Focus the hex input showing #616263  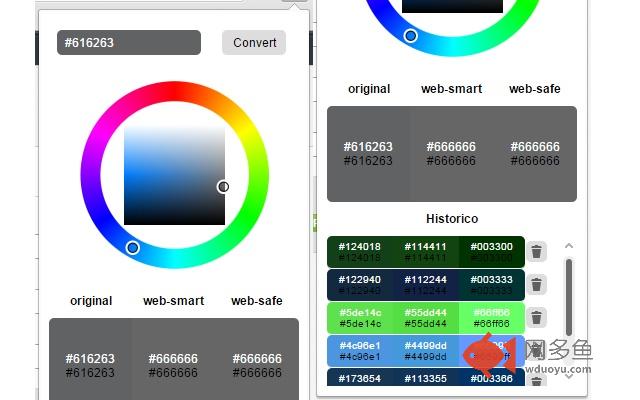(x=129, y=42)
